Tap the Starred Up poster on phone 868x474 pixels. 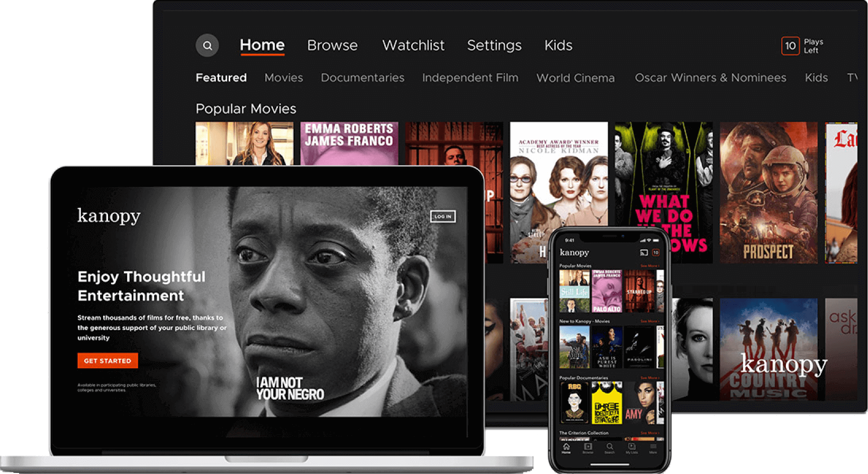click(x=639, y=291)
